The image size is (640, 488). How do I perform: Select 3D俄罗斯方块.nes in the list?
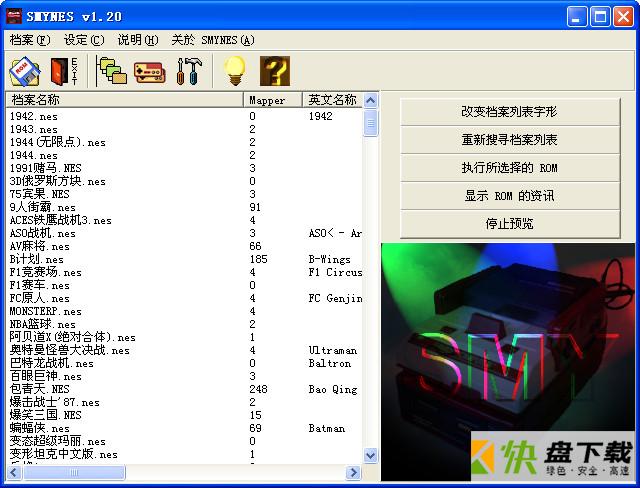coord(58,181)
